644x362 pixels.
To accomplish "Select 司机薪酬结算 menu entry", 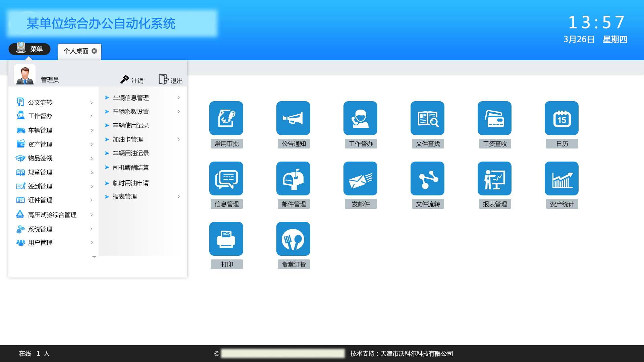I will (x=131, y=168).
